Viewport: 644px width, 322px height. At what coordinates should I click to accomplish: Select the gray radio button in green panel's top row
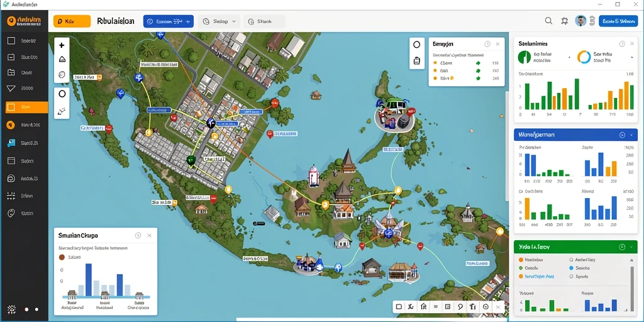click(x=571, y=260)
